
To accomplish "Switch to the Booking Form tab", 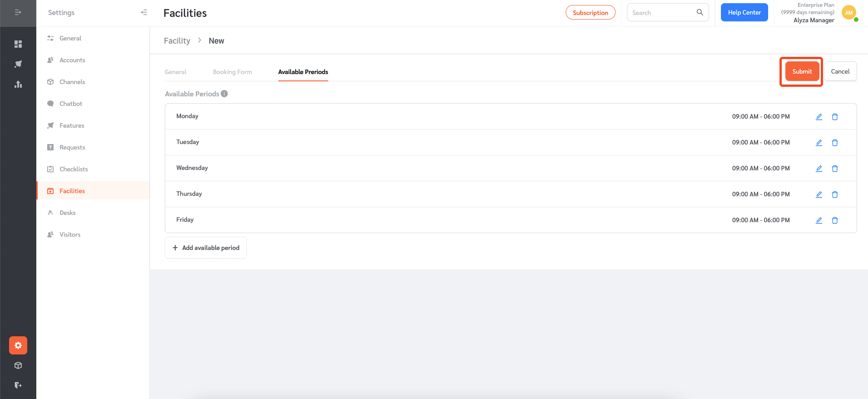I will 232,72.
